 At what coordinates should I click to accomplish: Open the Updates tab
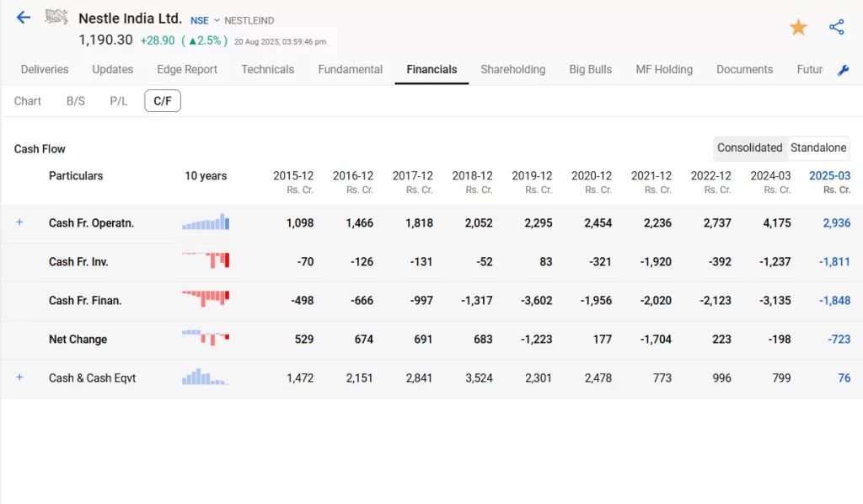click(112, 69)
